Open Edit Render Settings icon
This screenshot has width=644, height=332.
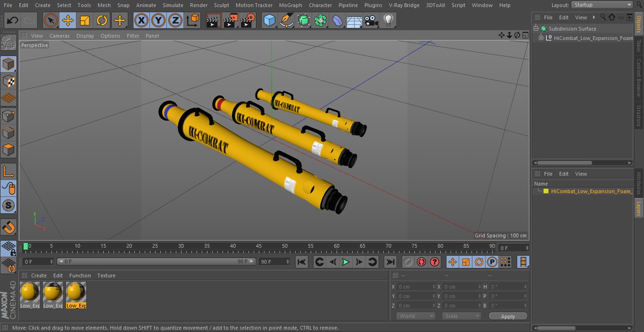coord(248,21)
